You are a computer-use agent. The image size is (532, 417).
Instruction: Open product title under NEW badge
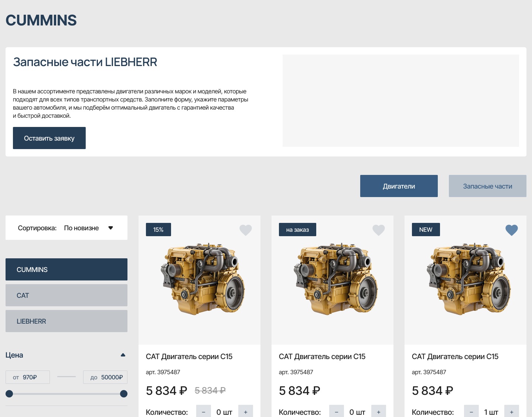455,356
